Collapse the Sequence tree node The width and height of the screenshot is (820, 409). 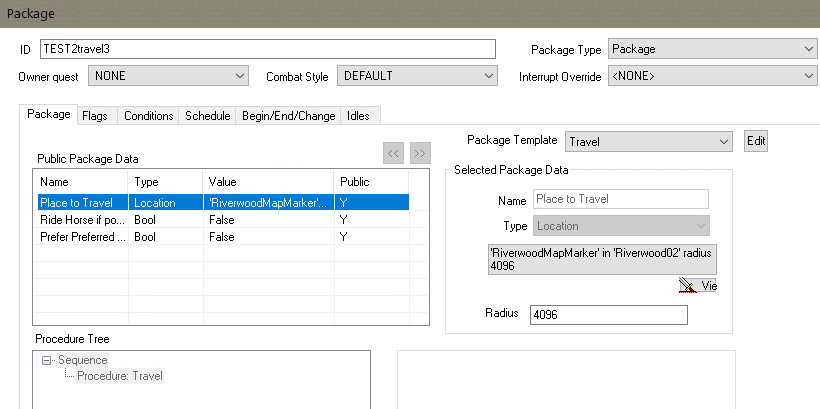48,360
